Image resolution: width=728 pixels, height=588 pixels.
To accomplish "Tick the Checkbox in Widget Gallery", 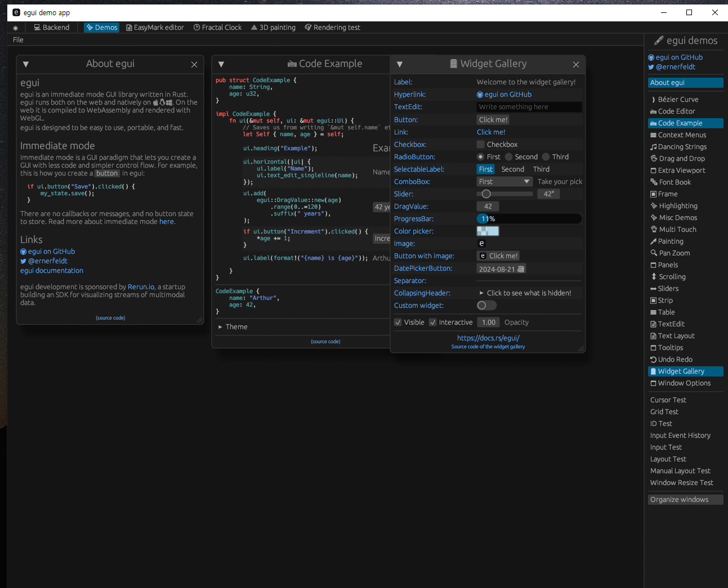I will tap(481, 145).
